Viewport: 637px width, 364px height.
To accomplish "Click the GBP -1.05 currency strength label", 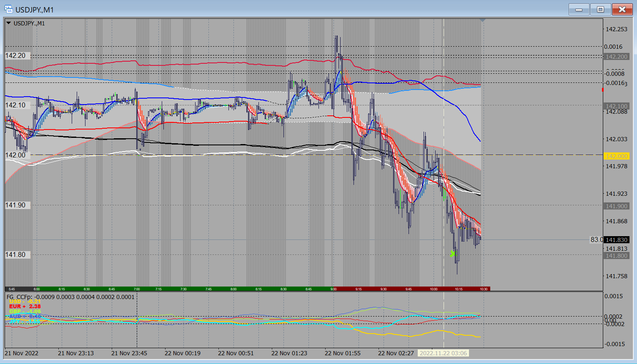I will pyautogui.click(x=25, y=312).
